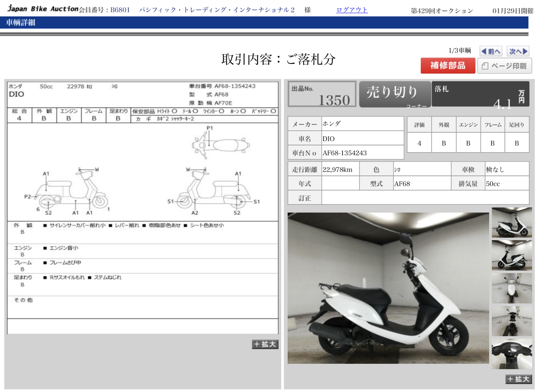The width and height of the screenshot is (538, 392).
Task: Click the 取引内容：ご落札分 heading
Action: pyautogui.click(x=278, y=59)
